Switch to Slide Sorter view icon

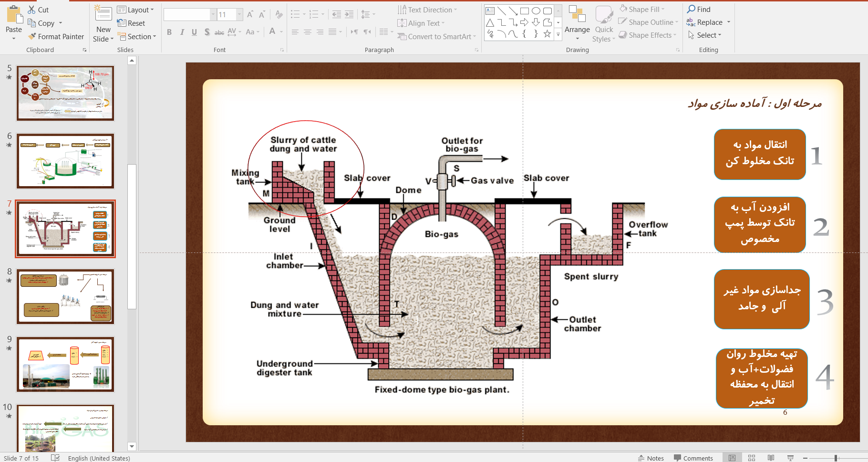pos(752,458)
